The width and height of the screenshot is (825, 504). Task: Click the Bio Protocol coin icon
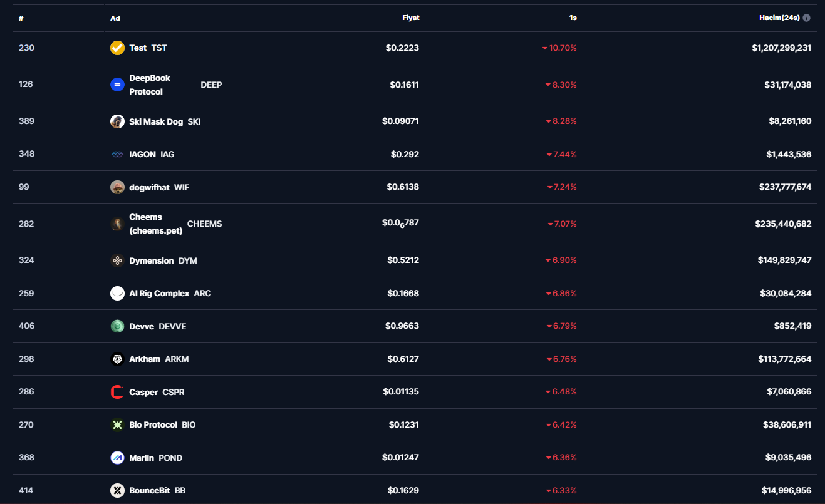coord(117,424)
